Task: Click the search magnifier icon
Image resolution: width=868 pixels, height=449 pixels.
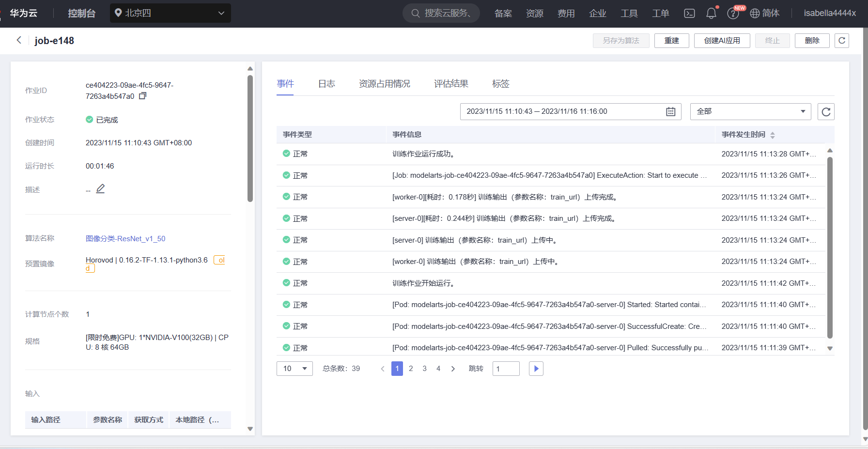Action: click(415, 14)
